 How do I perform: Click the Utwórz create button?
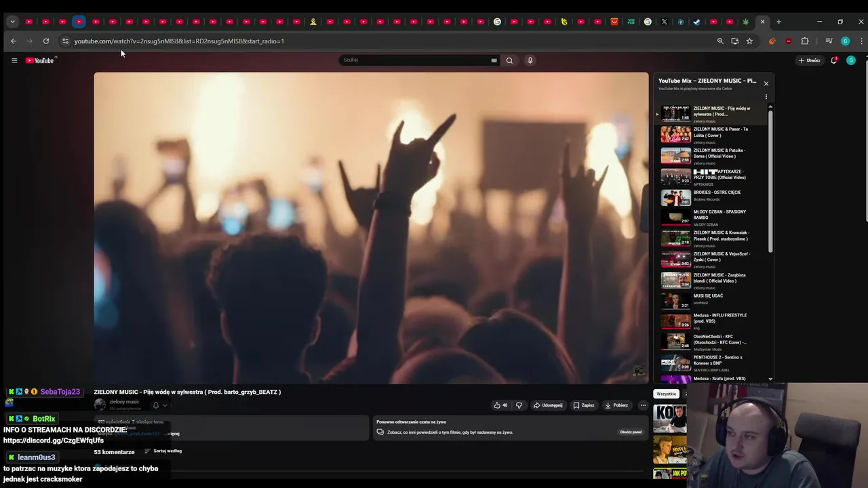coord(809,60)
